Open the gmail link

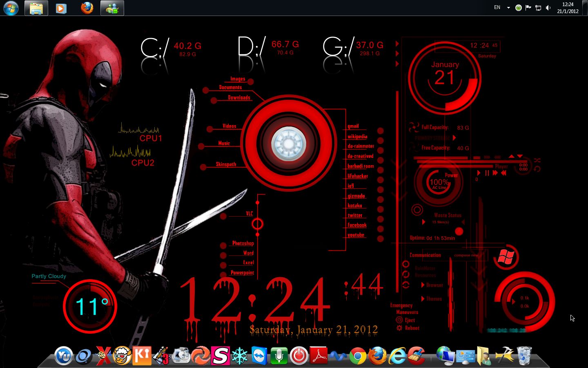353,126
